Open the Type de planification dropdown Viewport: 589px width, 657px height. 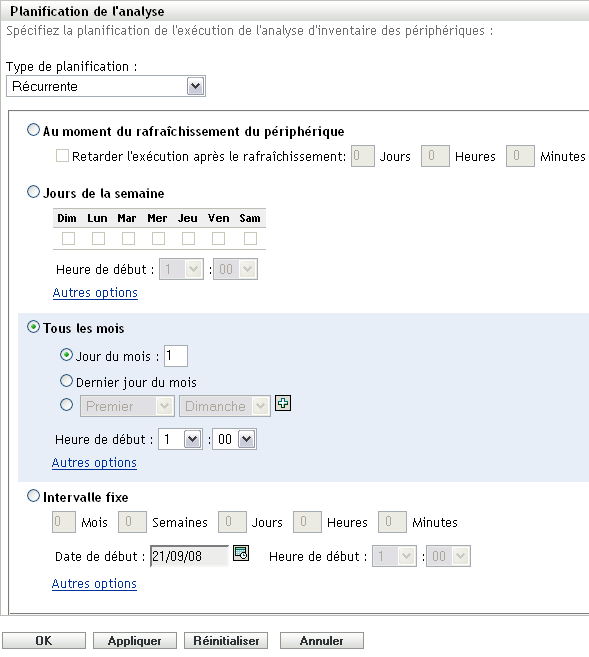[106, 86]
